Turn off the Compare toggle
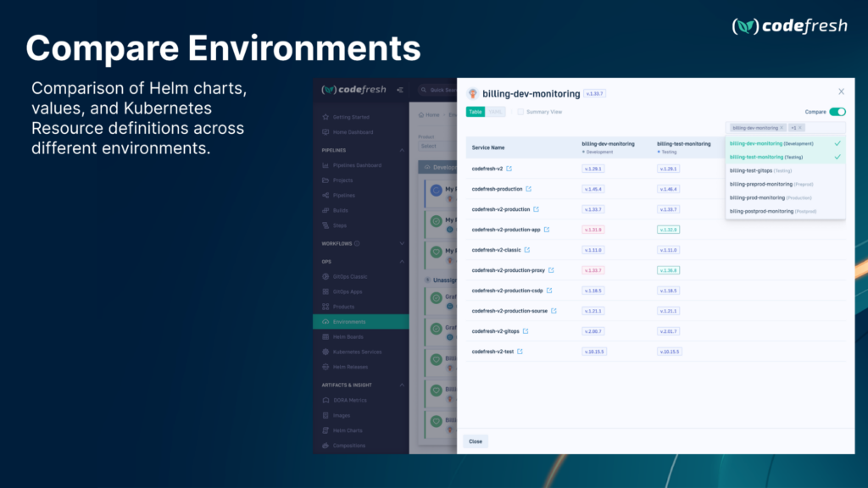Image resolution: width=868 pixels, height=488 pixels. (x=837, y=112)
